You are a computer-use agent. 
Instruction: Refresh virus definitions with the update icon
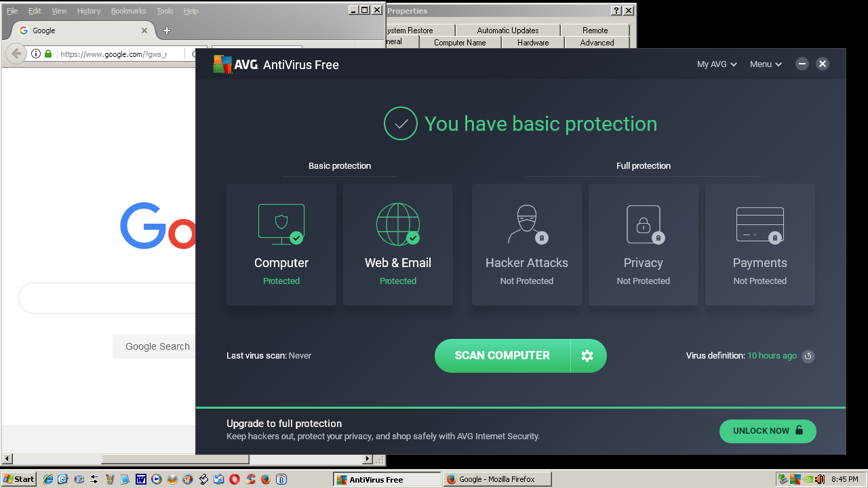808,356
